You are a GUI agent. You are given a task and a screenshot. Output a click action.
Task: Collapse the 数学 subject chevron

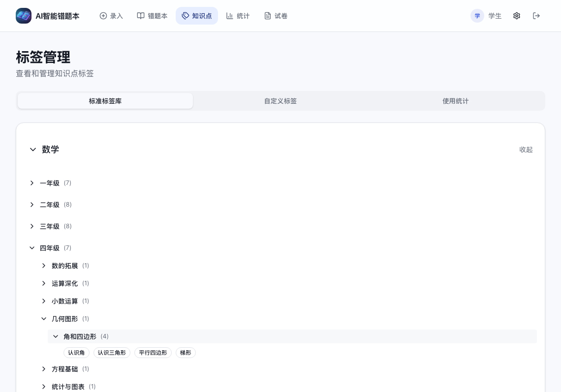(33, 150)
